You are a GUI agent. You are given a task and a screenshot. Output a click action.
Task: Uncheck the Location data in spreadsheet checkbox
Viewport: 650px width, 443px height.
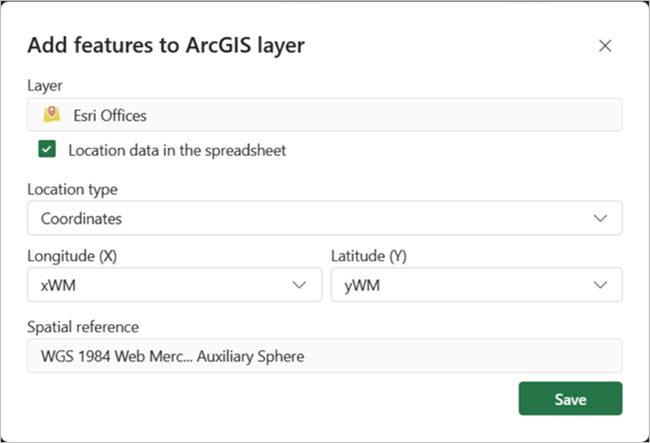pos(47,150)
